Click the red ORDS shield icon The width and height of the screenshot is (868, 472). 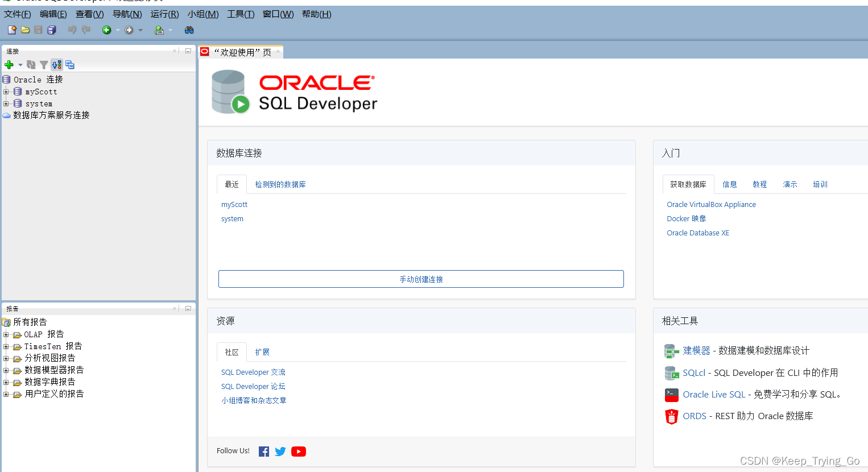pyautogui.click(x=672, y=417)
